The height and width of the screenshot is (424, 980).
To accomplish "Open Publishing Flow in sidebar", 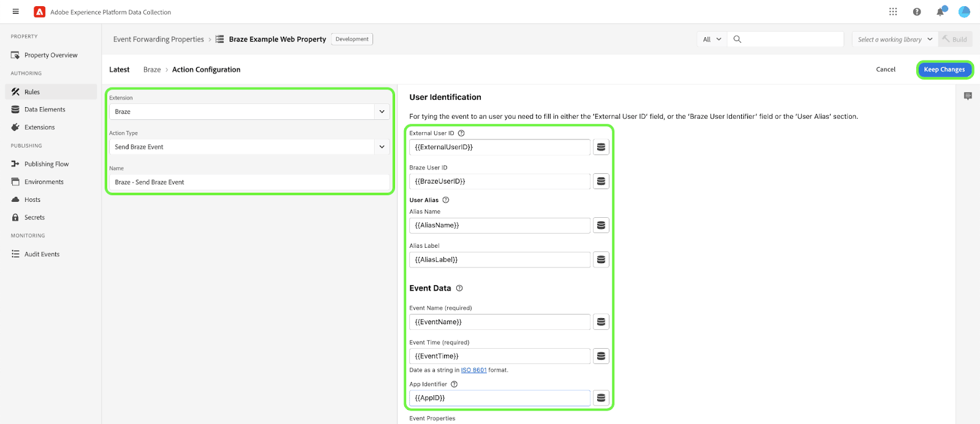I will coord(47,164).
